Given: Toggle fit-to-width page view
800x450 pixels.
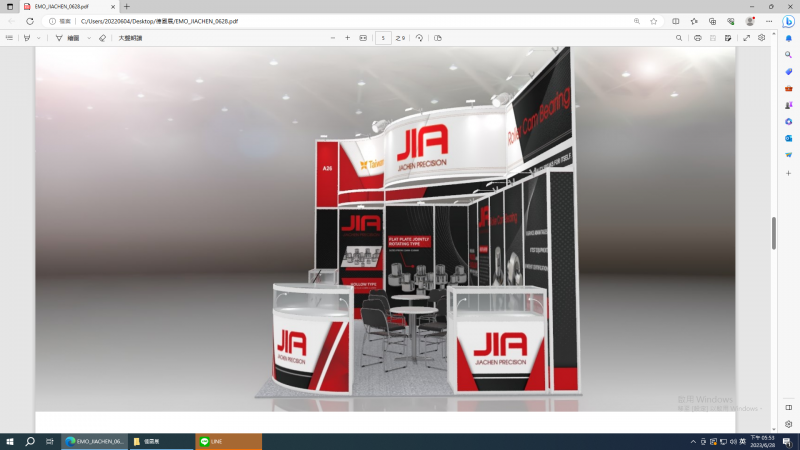Looking at the screenshot, I should [363, 38].
